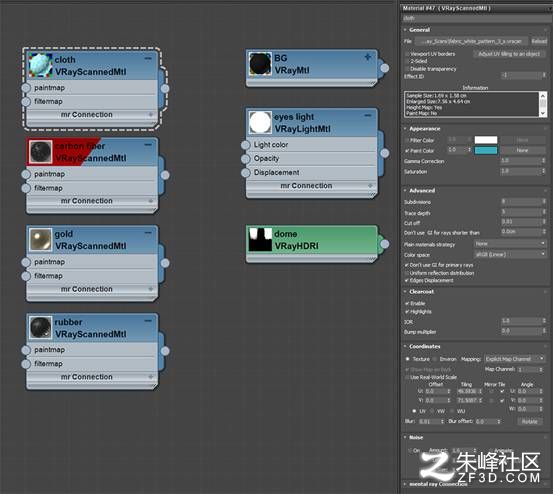This screenshot has width=553, height=494.
Task: Toggle the Clearcoat Enable checkbox
Action: tap(407, 303)
